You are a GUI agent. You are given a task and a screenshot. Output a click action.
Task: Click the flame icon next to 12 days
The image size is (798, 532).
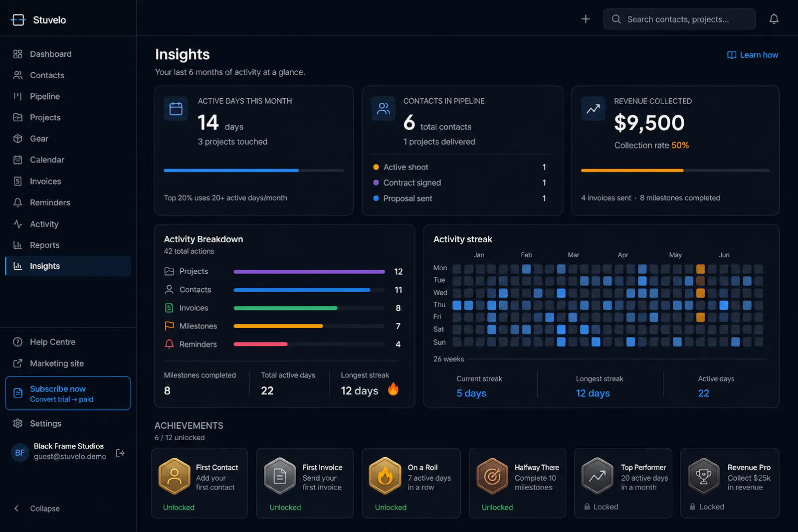393,389
